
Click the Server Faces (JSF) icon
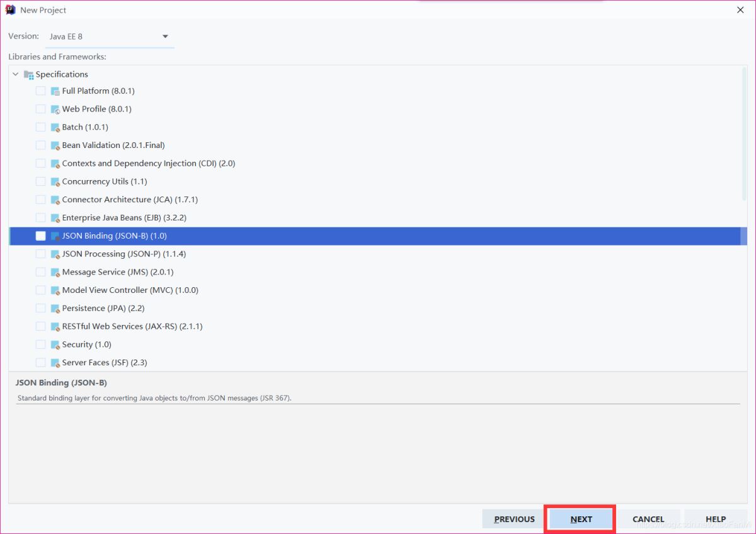[x=55, y=363]
